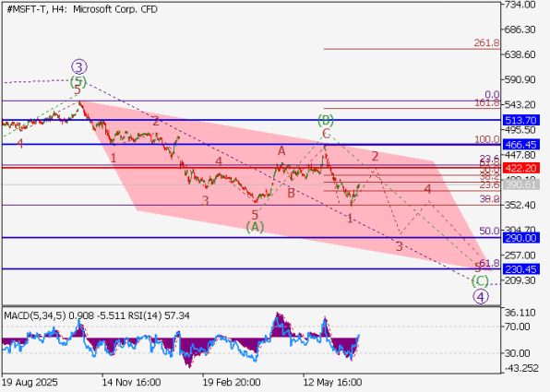The height and width of the screenshot is (392, 550).
Task: Click the MACD(5,34,5) indicator label
Action: click(x=35, y=315)
